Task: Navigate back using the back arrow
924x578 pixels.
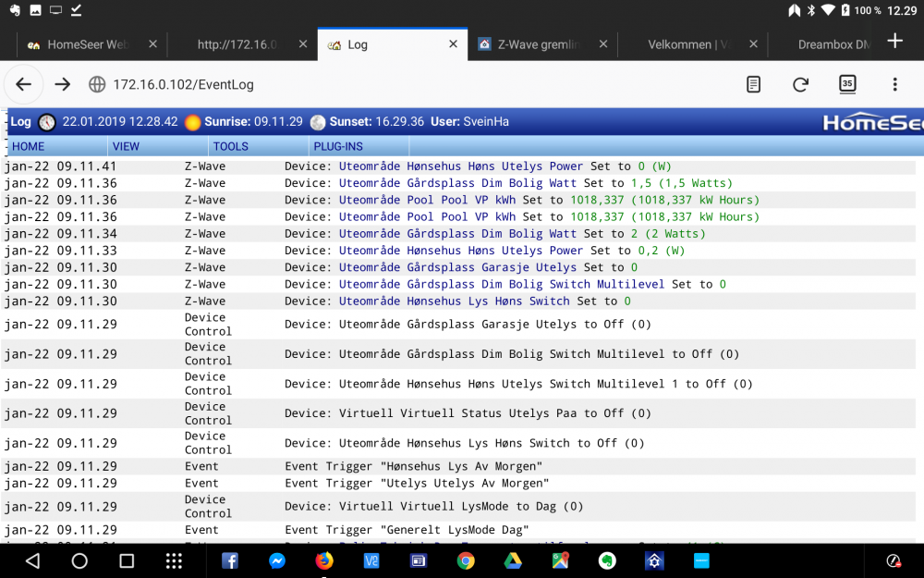Action: point(23,83)
